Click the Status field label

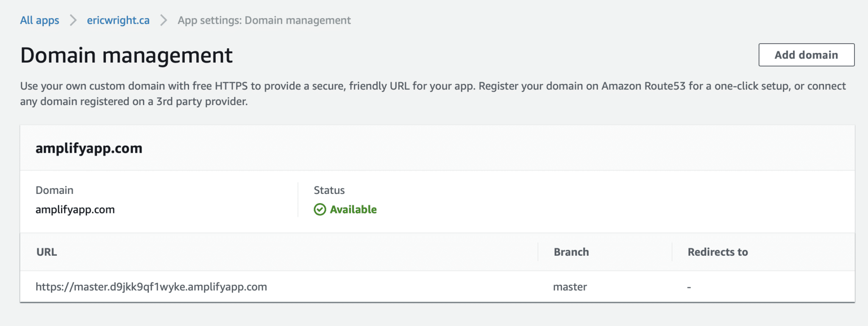coord(329,191)
